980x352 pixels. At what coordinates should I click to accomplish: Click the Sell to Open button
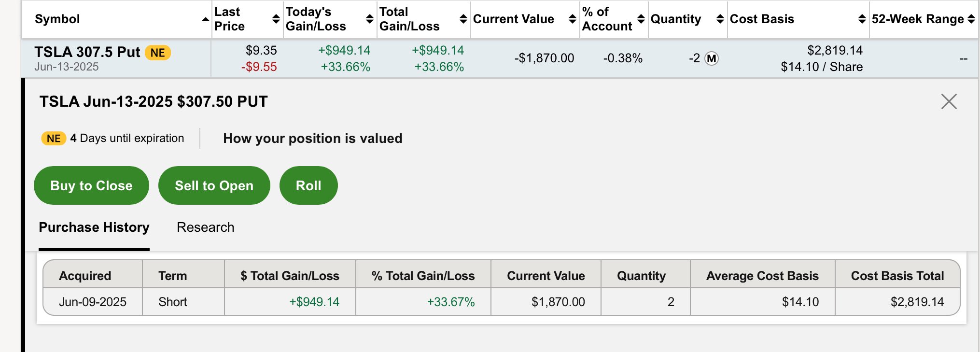coord(214,185)
